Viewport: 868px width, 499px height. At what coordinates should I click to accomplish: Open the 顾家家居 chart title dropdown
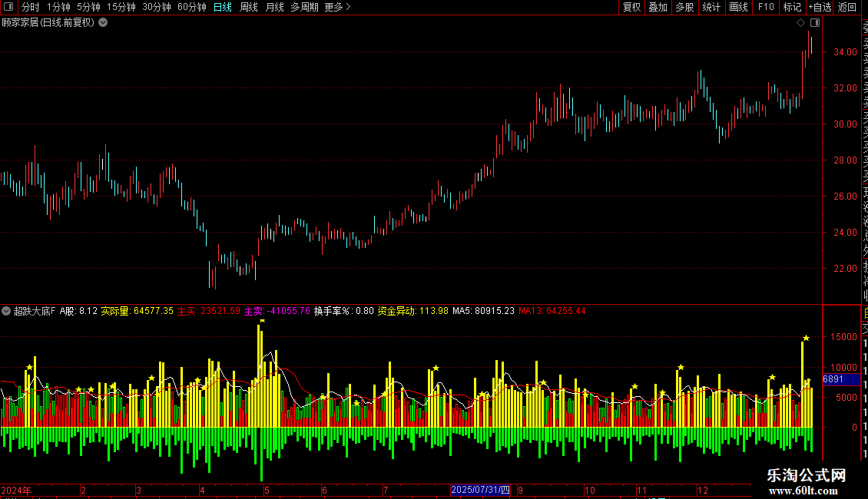pyautogui.click(x=103, y=23)
